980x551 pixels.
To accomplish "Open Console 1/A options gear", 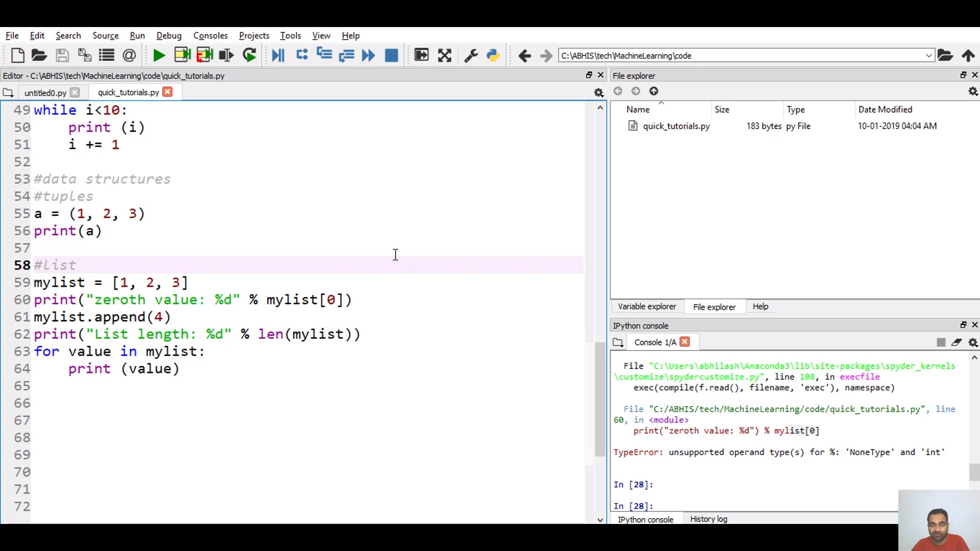I will (x=973, y=342).
